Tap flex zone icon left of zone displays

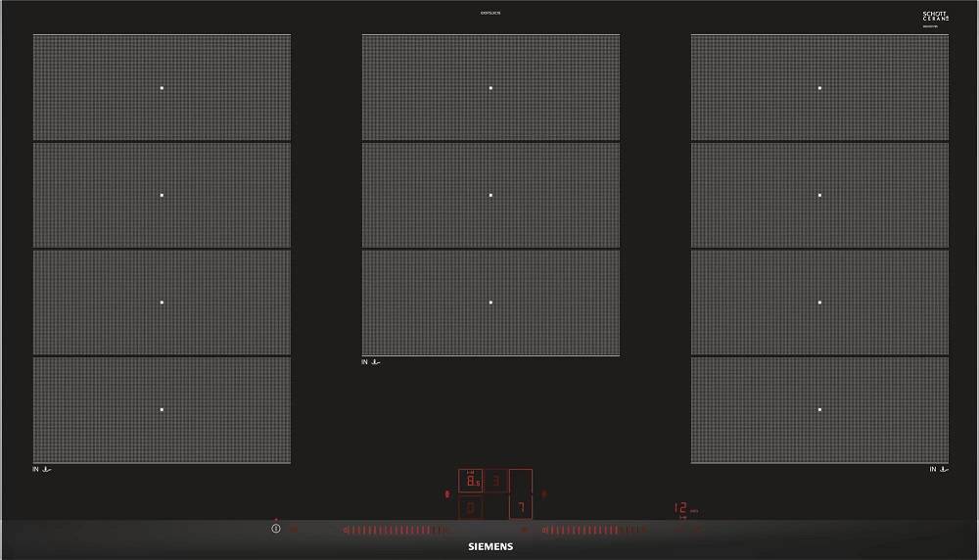(x=447, y=493)
